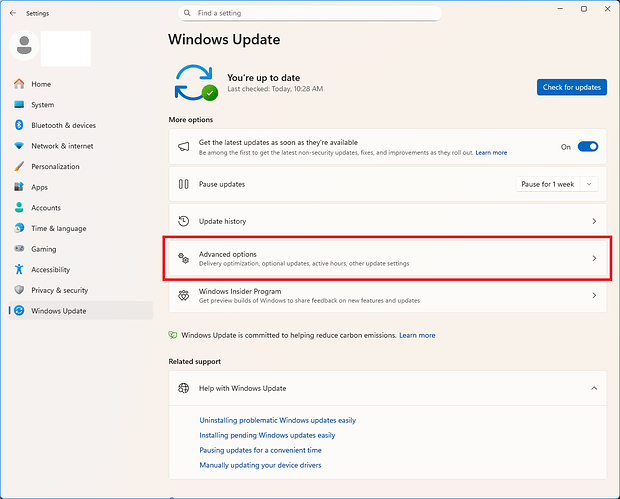Viewport: 620px width, 499px height.
Task: Click the Windows Insider Program icon
Action: [x=183, y=296]
